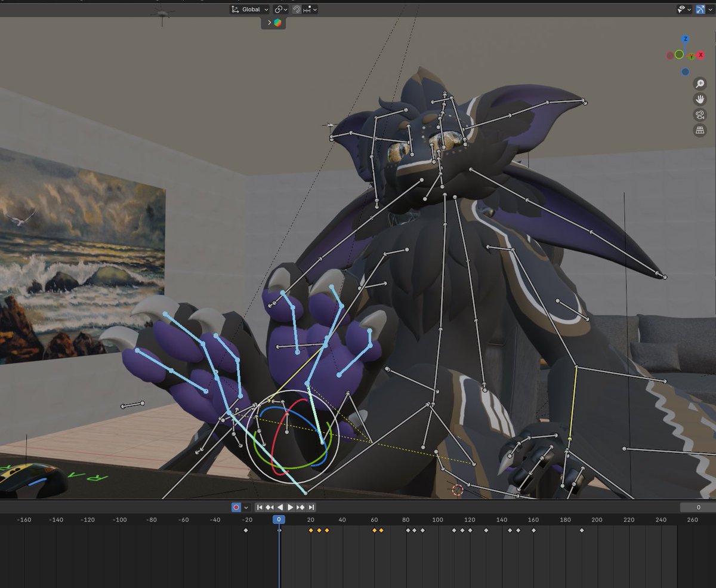Play the animation in reverse
The height and width of the screenshot is (588, 716).
tap(280, 507)
